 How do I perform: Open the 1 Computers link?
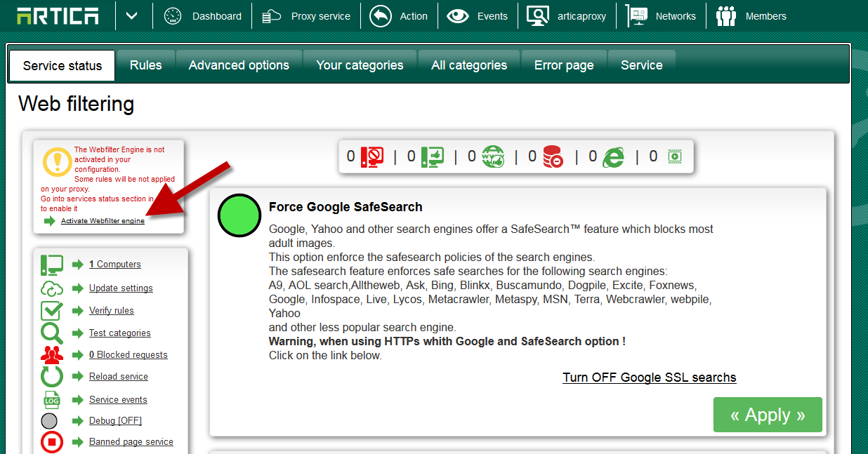click(x=115, y=265)
